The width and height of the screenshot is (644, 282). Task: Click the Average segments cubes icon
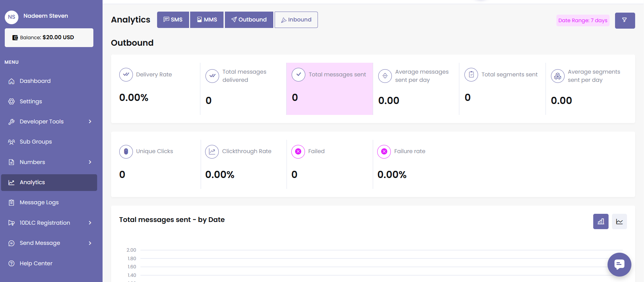click(x=557, y=76)
